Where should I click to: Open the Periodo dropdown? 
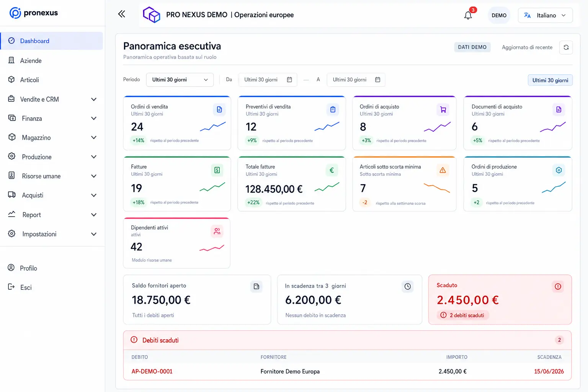[x=180, y=80]
